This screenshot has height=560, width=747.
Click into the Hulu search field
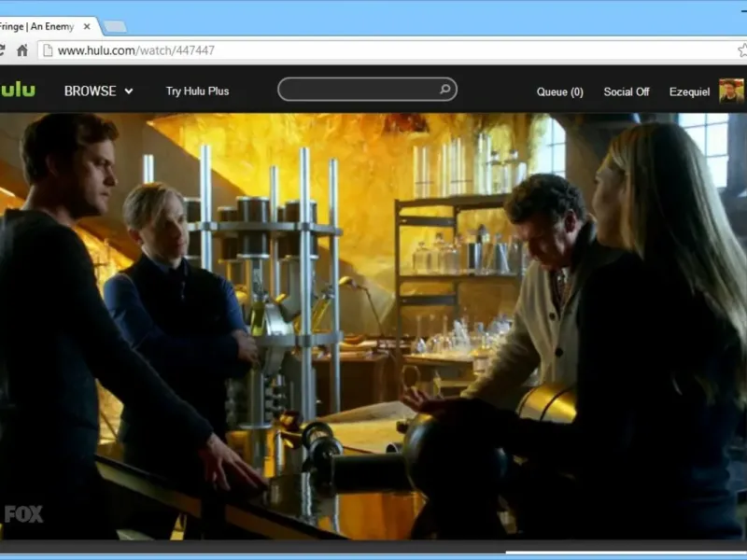point(367,90)
